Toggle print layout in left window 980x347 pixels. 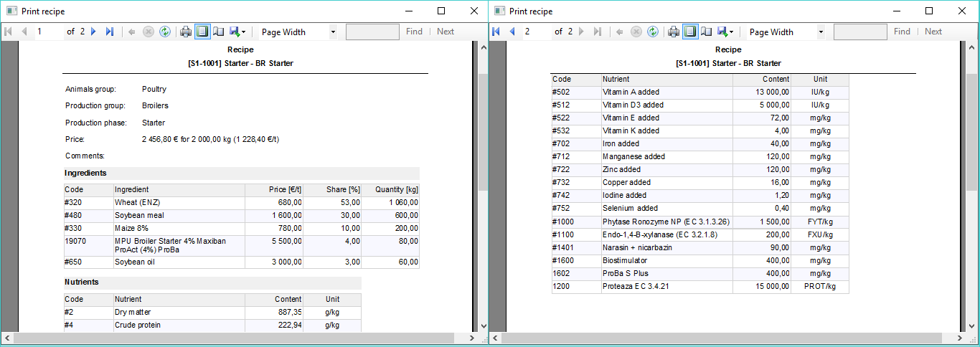coord(202,32)
